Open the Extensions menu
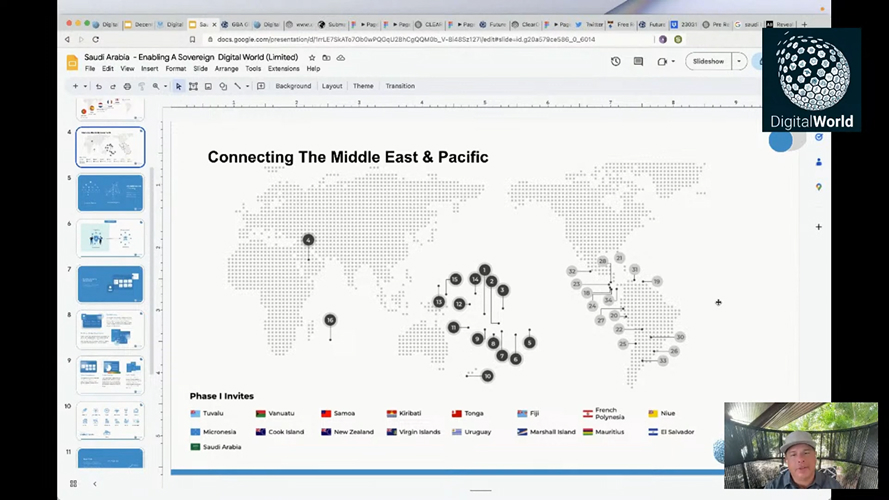The width and height of the screenshot is (889, 500). [283, 69]
